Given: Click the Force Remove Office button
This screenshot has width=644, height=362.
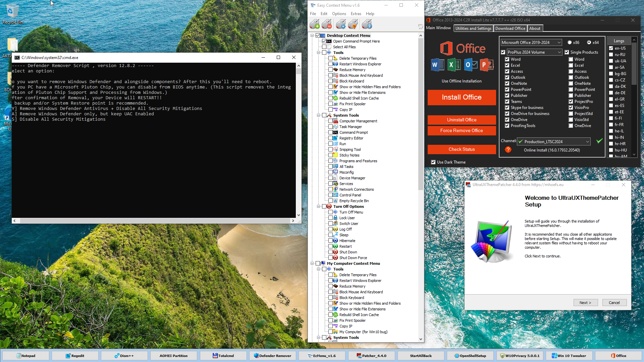Looking at the screenshot, I should [462, 130].
